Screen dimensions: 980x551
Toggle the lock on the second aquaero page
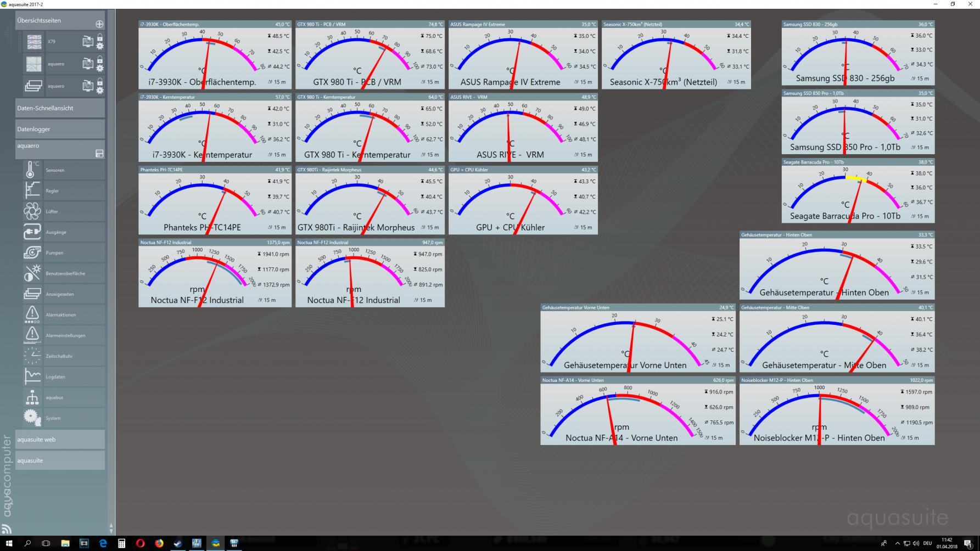pyautogui.click(x=100, y=82)
